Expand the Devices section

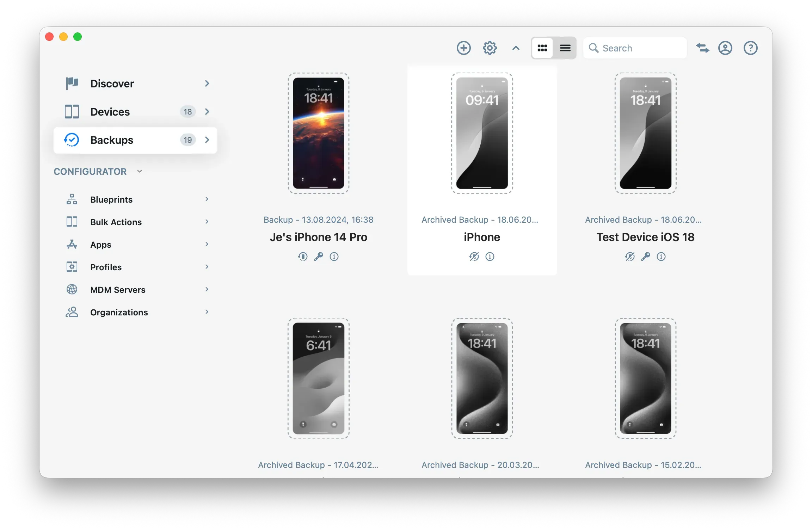pyautogui.click(x=207, y=111)
